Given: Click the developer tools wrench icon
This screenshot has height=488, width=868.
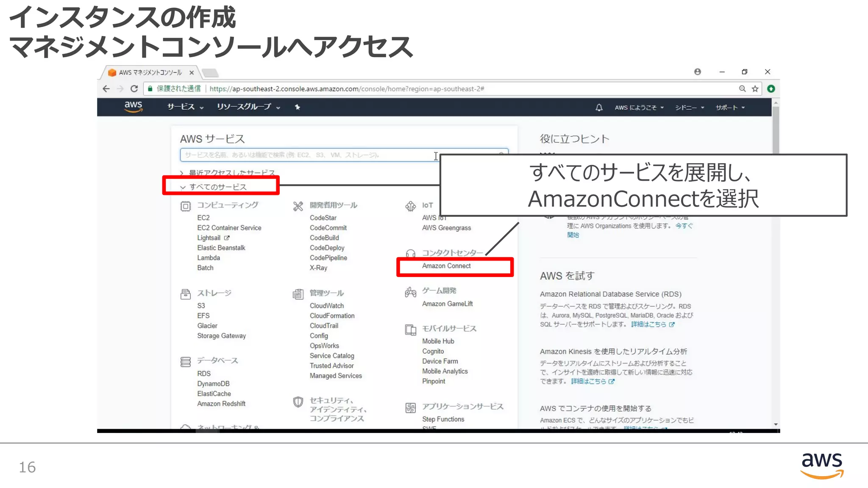Looking at the screenshot, I should pos(298,206).
